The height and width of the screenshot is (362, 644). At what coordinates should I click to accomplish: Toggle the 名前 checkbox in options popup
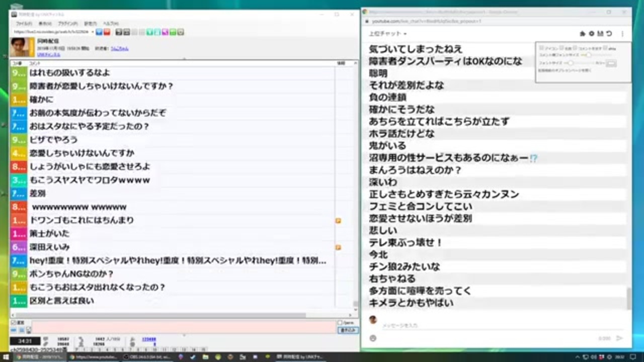pyautogui.click(x=561, y=48)
